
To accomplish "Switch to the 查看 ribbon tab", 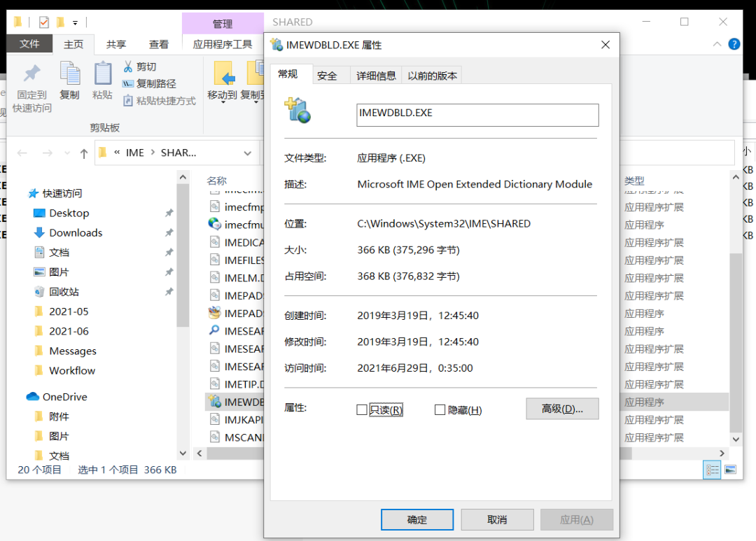I will [x=159, y=44].
